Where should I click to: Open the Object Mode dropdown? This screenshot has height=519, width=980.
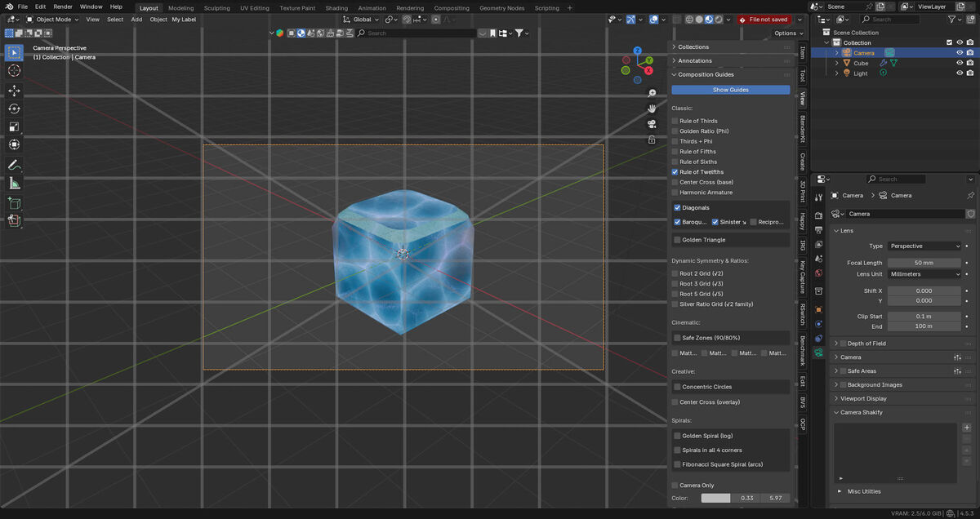(x=51, y=20)
